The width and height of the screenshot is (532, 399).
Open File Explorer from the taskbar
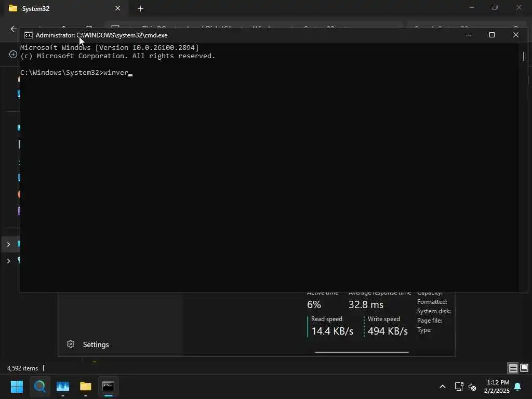[86, 387]
